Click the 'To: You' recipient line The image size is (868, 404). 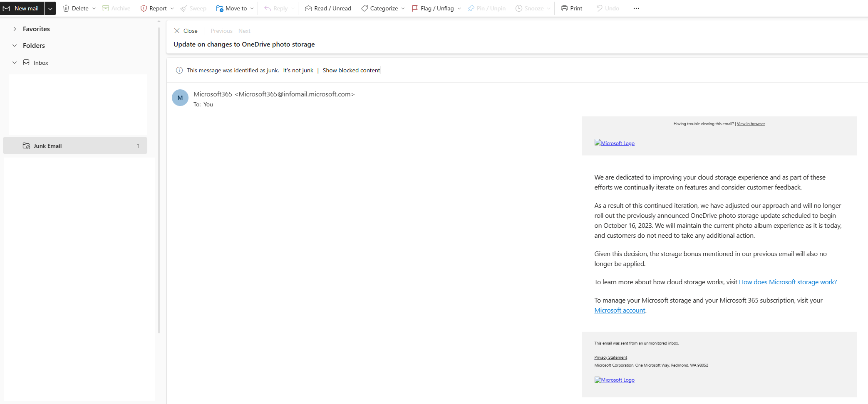click(203, 104)
